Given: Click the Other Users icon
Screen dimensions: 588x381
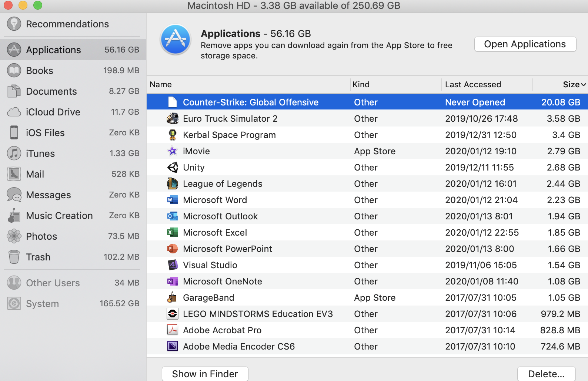Looking at the screenshot, I should click(14, 283).
